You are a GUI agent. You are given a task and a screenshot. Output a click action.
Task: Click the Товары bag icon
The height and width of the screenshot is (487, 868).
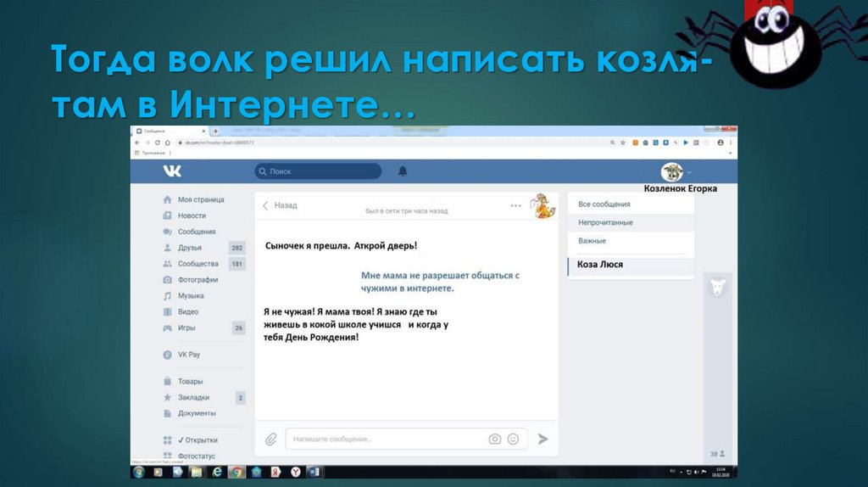[x=167, y=381]
